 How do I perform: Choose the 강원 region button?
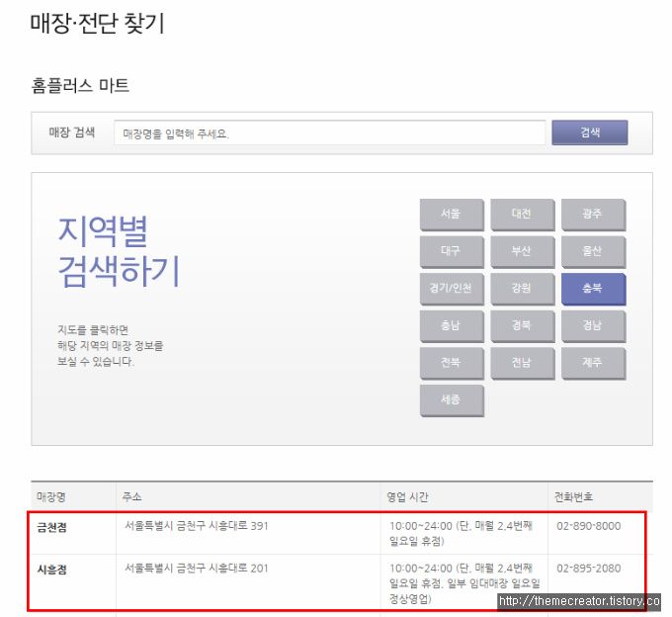pos(523,289)
